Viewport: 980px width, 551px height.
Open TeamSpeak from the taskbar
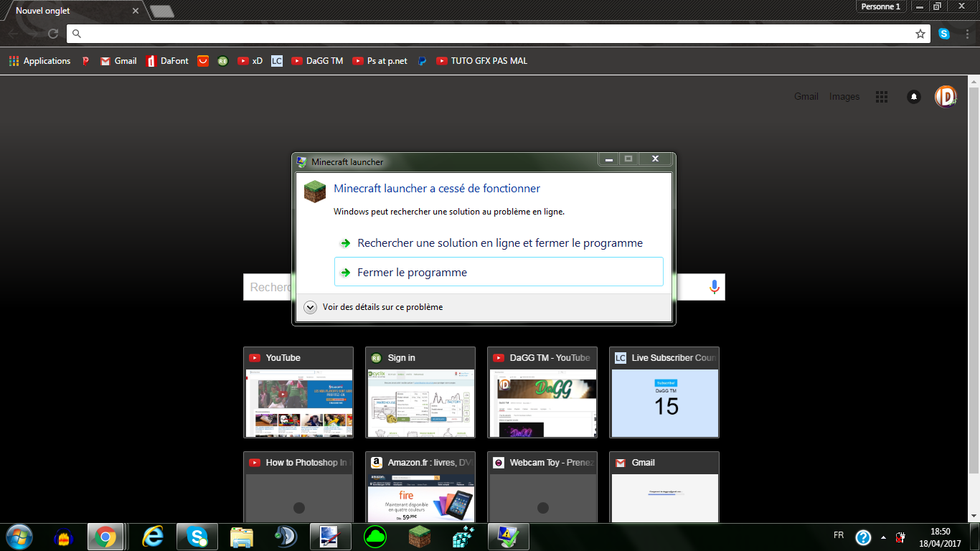pyautogui.click(x=286, y=537)
